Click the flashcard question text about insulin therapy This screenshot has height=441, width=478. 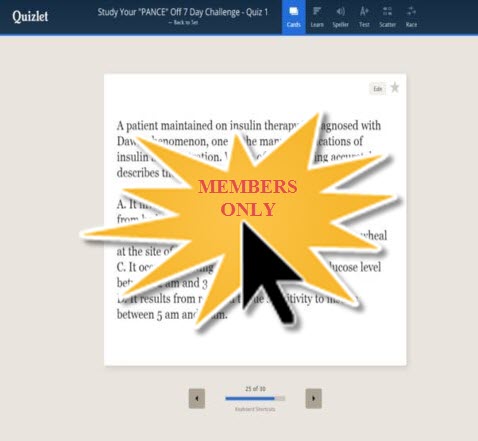pyautogui.click(x=249, y=149)
